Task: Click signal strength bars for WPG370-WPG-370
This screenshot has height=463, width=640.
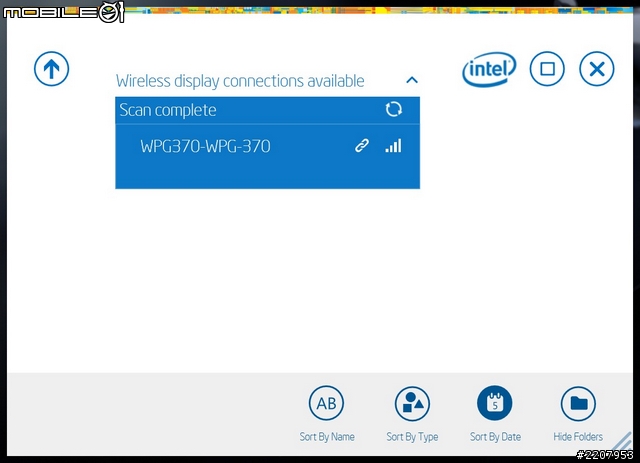Action: point(393,146)
